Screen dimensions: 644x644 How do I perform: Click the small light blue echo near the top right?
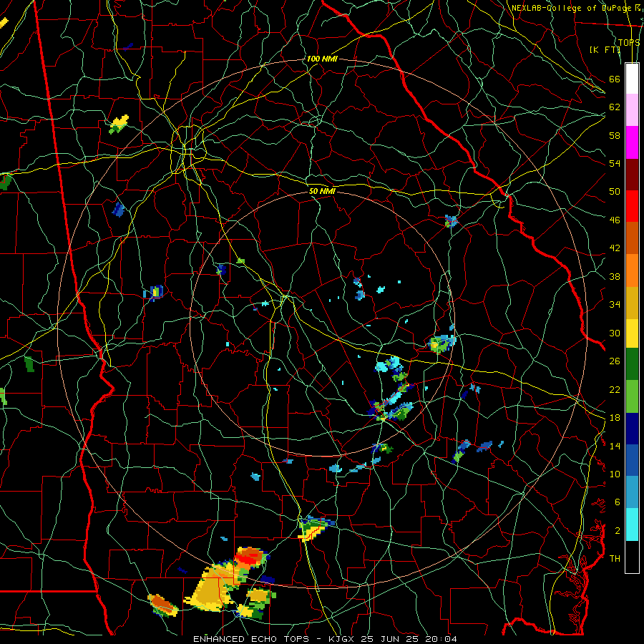[451, 221]
